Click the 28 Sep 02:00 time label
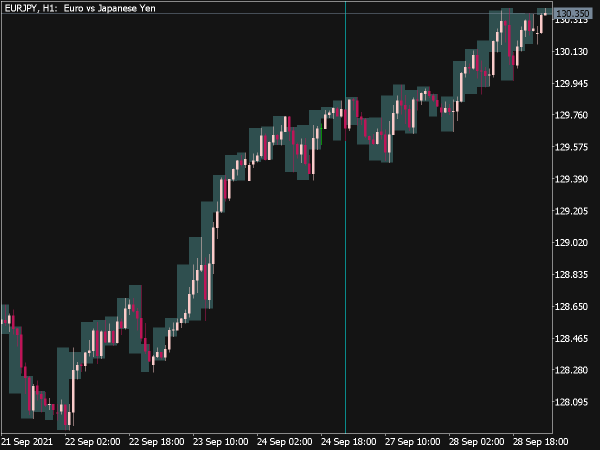This screenshot has width=600, height=450. coord(476,442)
